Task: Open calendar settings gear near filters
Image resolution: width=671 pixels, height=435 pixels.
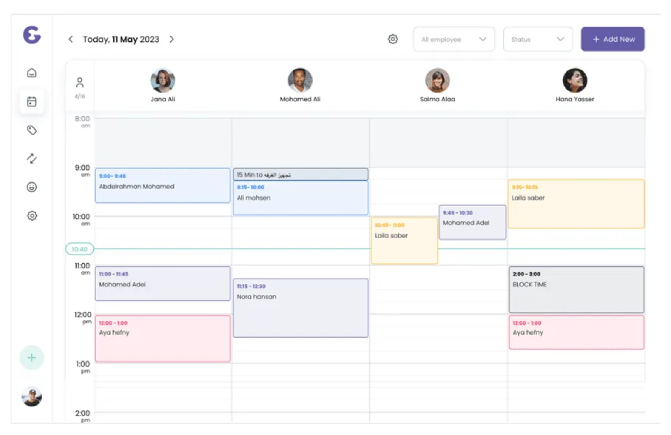Action: [393, 39]
